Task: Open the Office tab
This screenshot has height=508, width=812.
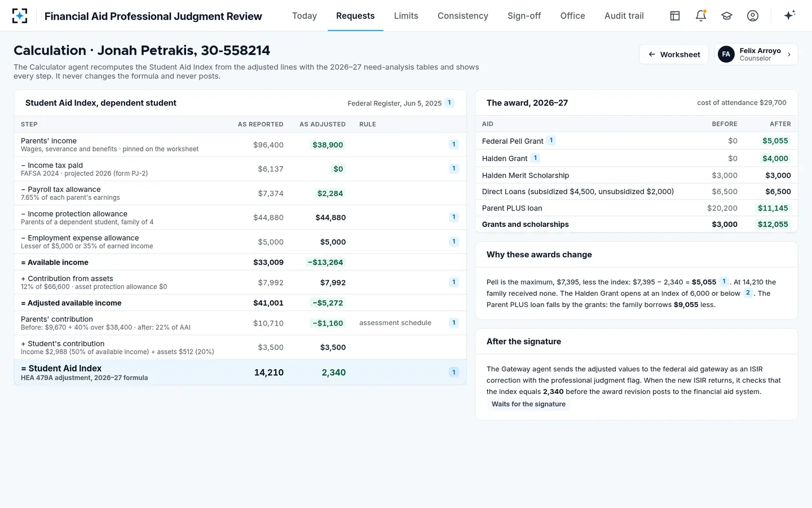Action: 572,16
